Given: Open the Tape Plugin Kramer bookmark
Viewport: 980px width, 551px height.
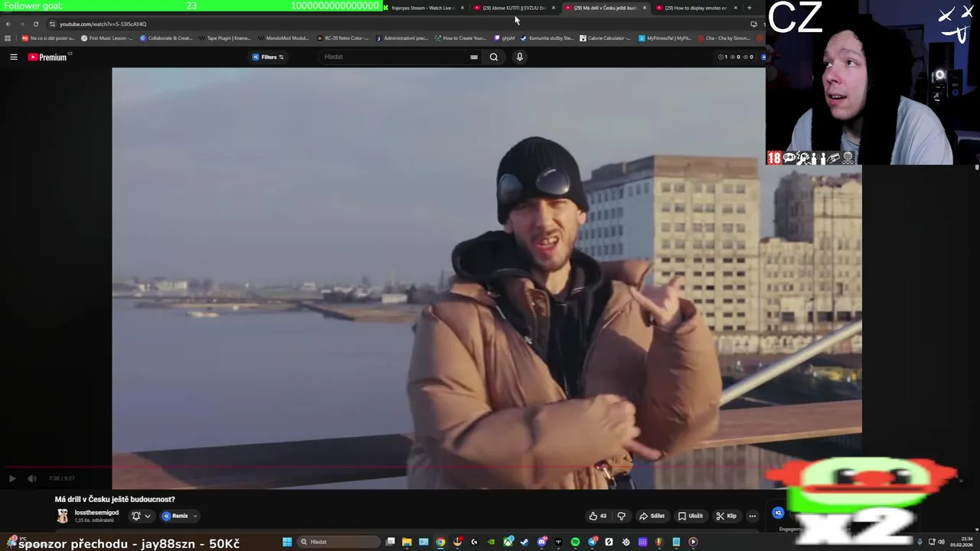Looking at the screenshot, I should 224,38.
